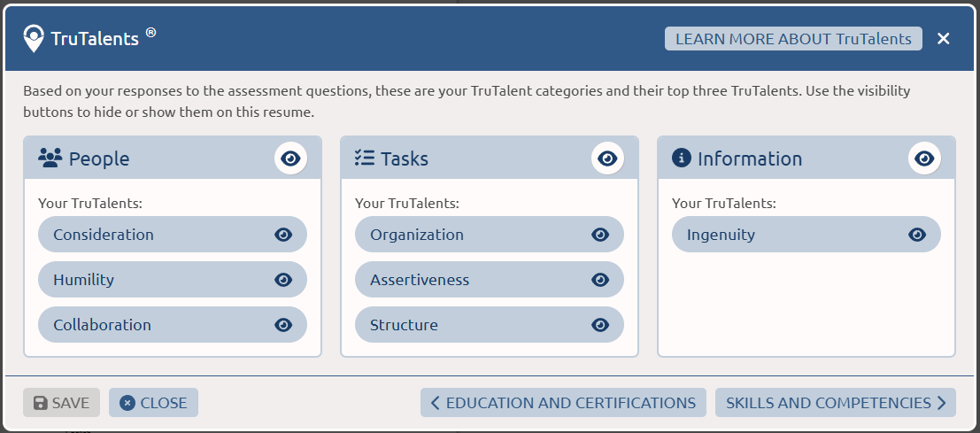Proceed to Skills and Competencies
This screenshot has height=433, width=980.
[x=835, y=403]
